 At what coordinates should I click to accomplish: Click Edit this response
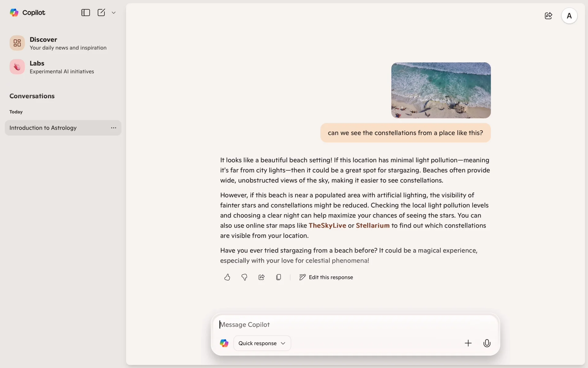tap(326, 277)
